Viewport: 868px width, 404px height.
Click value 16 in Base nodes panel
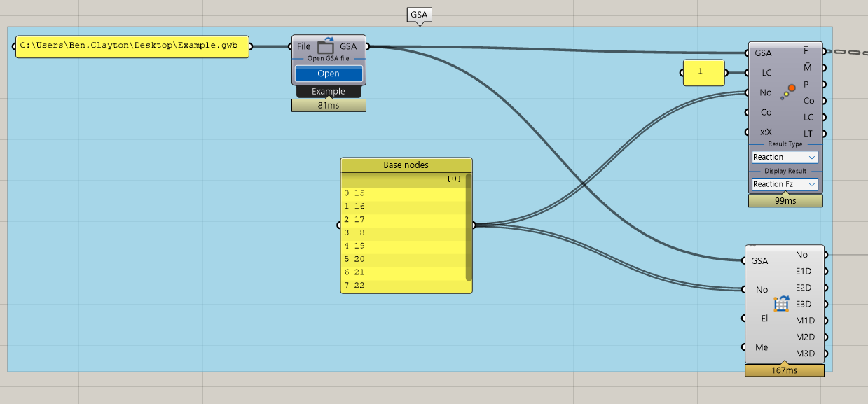point(359,207)
